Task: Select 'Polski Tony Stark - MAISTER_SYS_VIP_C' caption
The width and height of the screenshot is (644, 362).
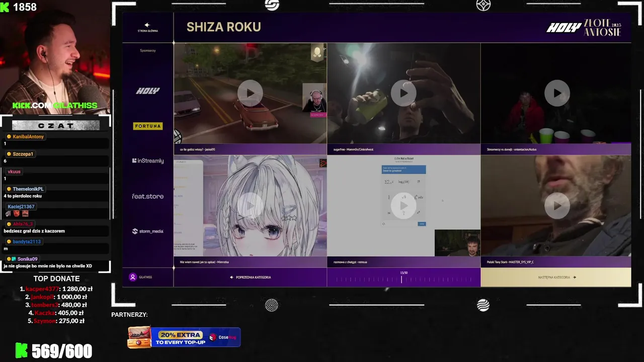Action: (510, 262)
